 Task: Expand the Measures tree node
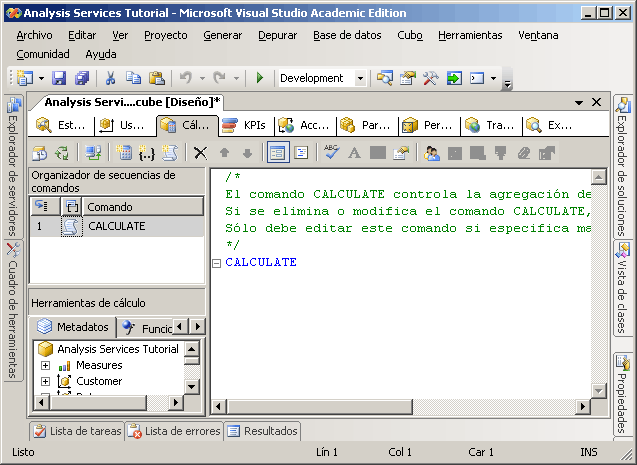[46, 366]
